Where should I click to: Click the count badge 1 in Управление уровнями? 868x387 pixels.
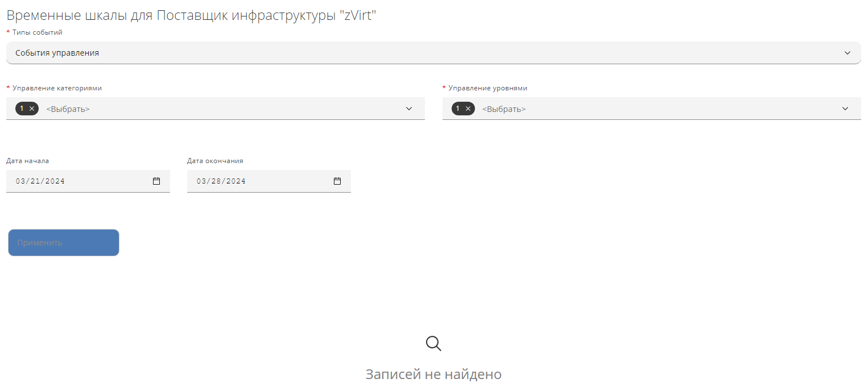tap(458, 109)
